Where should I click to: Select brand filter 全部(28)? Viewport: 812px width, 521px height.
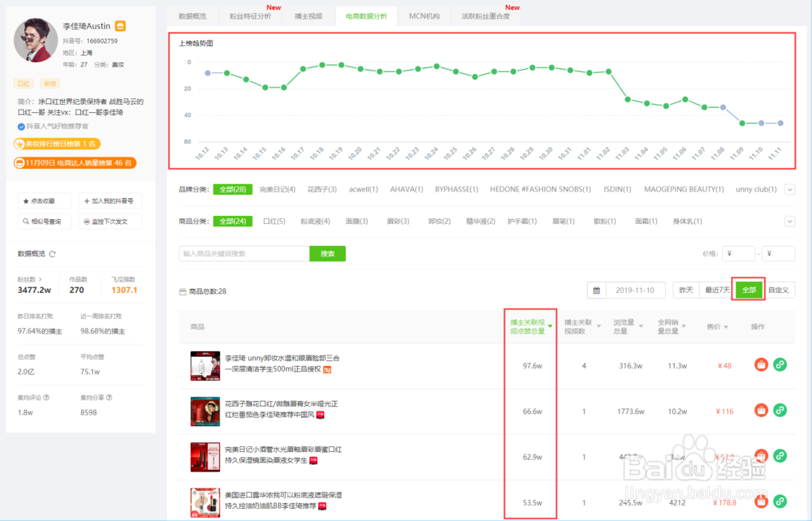click(232, 189)
